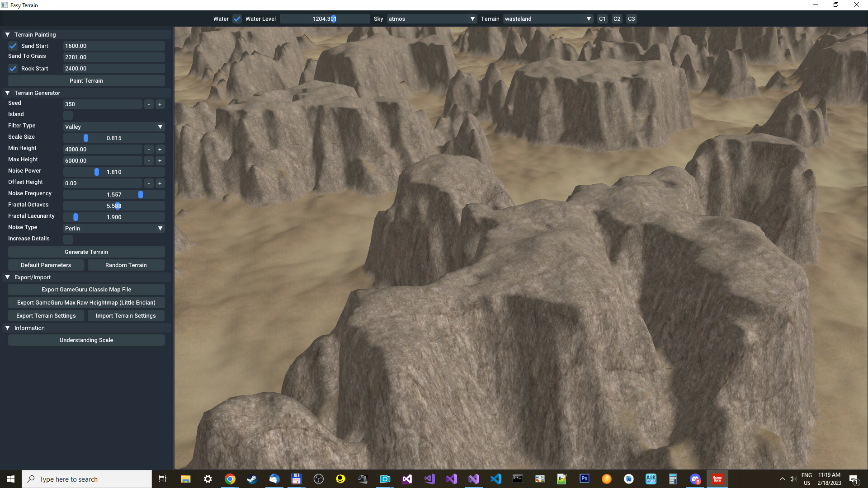
Task: Click Export GameGuru Classic Map File
Action: pyautogui.click(x=86, y=289)
